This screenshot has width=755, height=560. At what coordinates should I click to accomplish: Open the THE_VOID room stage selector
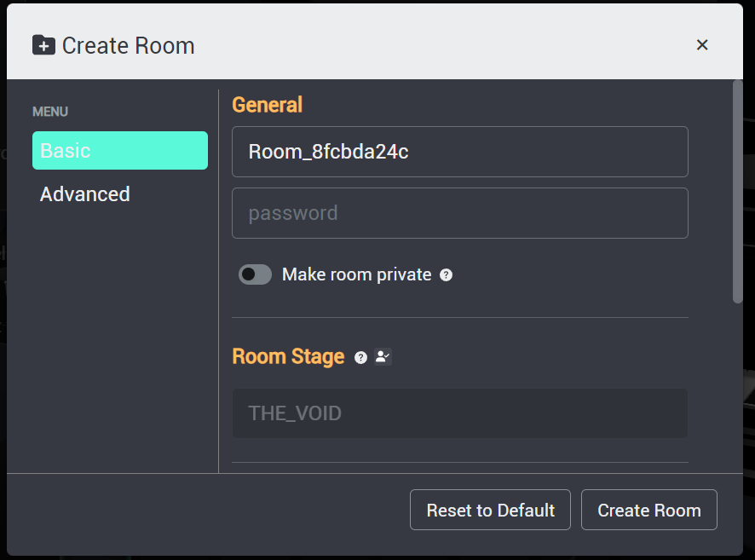point(460,413)
